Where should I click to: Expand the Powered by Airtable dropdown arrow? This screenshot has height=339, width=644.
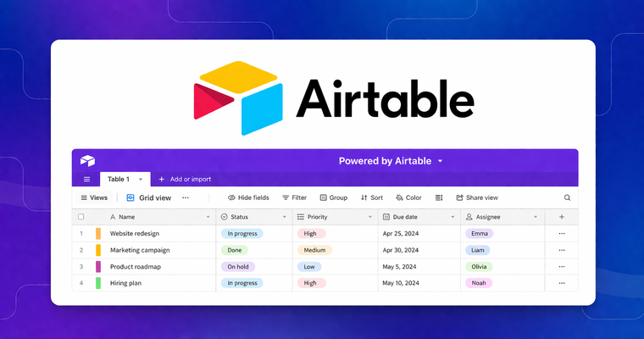[x=440, y=161]
